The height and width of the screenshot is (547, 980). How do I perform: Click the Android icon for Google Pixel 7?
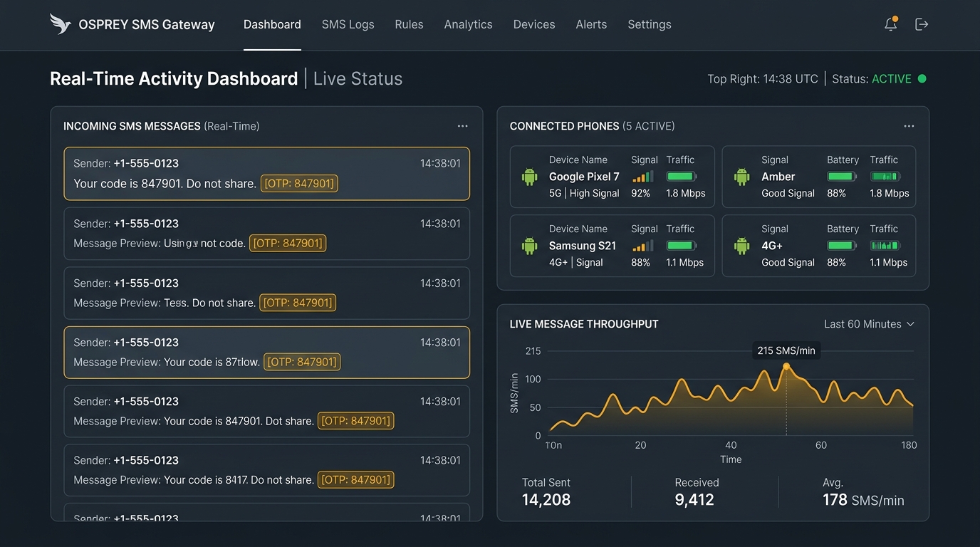pos(529,177)
